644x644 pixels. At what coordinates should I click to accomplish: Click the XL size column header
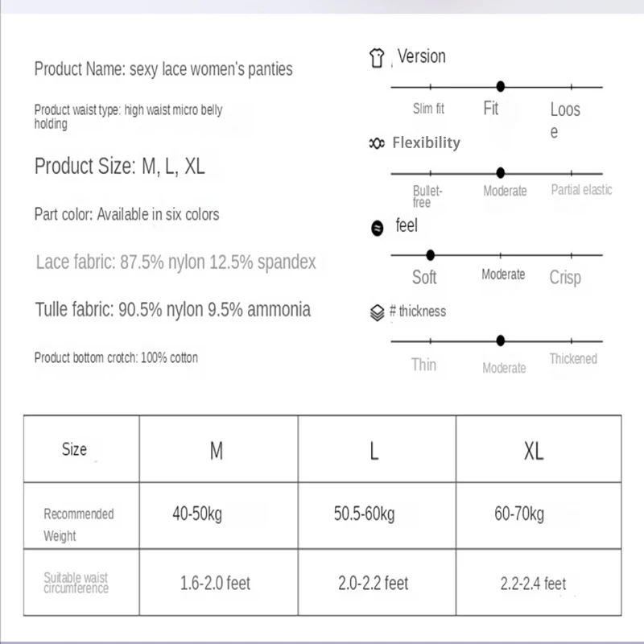[x=533, y=451]
